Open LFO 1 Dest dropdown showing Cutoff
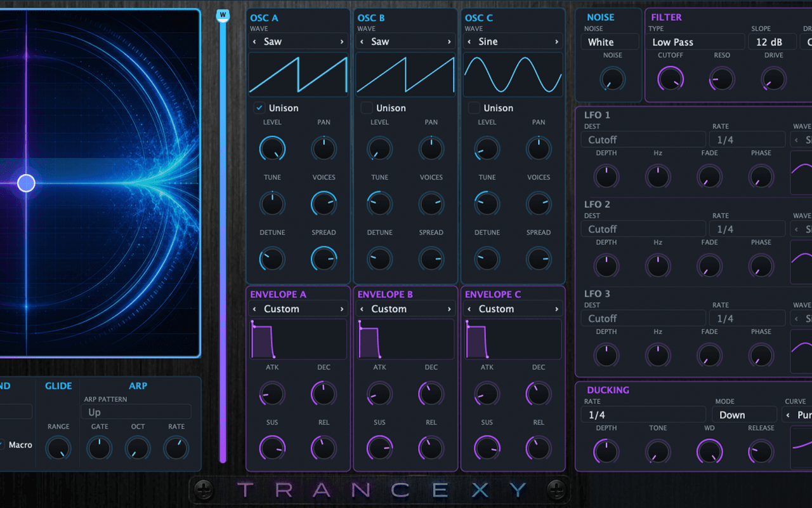The height and width of the screenshot is (508, 812). tap(643, 140)
